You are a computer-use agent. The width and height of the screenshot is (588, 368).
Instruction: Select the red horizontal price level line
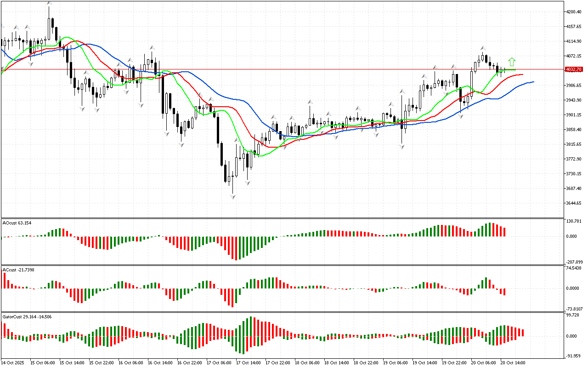pos(276,69)
